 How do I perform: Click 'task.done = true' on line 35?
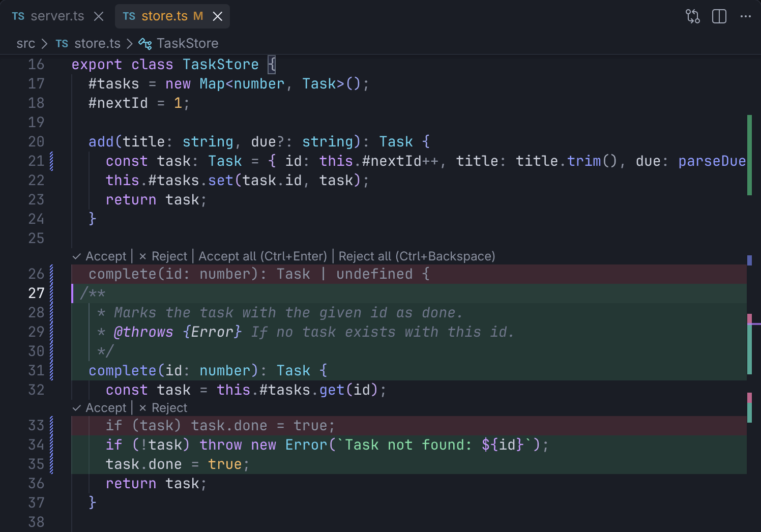click(173, 464)
